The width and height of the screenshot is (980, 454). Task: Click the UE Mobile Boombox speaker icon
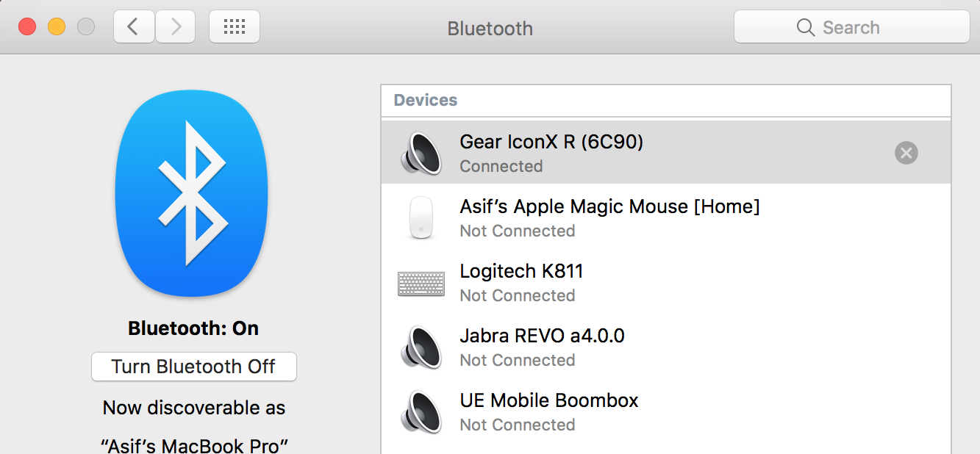[x=421, y=412]
